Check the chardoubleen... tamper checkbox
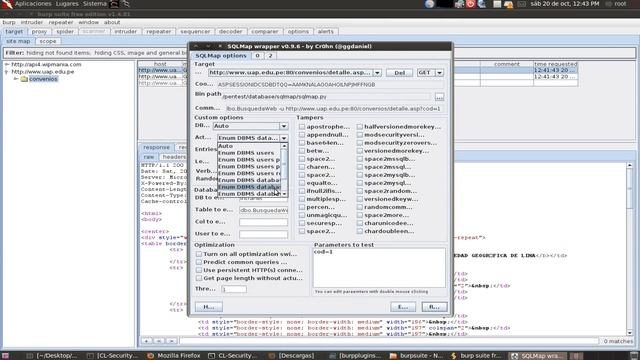The height and width of the screenshot is (360, 640). (x=360, y=231)
